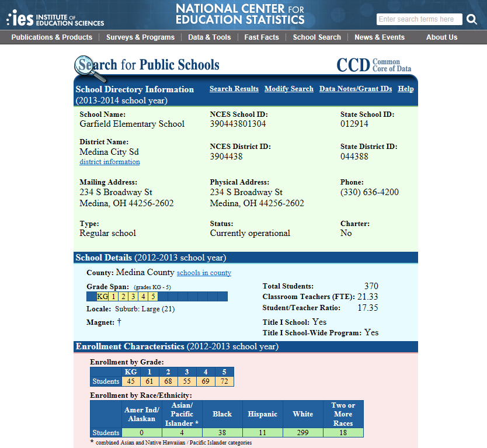Open the schools in county link
Image resolution: width=487 pixels, height=448 pixels.
204,273
